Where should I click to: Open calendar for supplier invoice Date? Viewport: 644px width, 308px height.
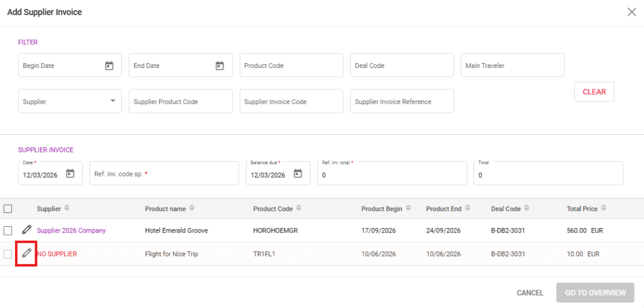pyautogui.click(x=70, y=174)
